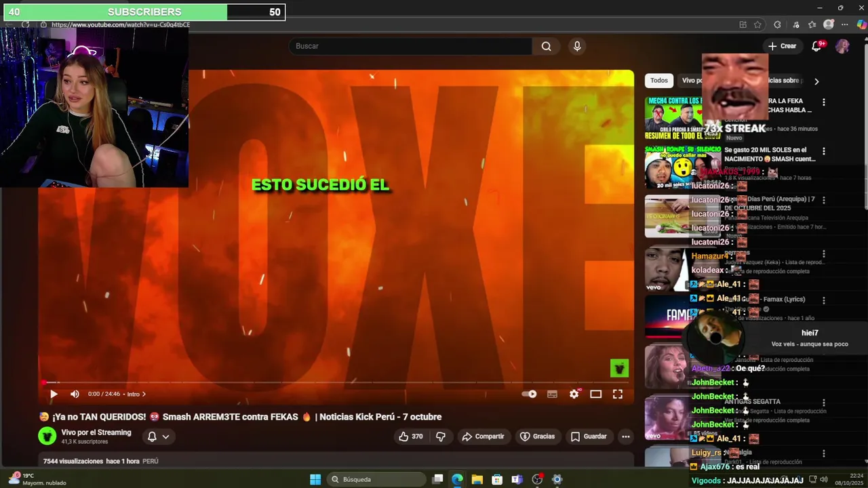Switch to theater mode

(x=595, y=394)
